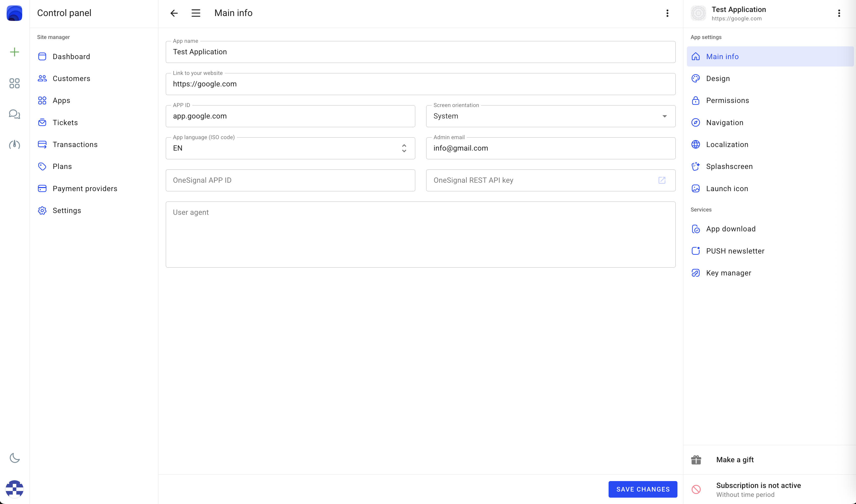Click the back arrow next to Main info
This screenshot has height=504, width=856.
click(x=174, y=13)
